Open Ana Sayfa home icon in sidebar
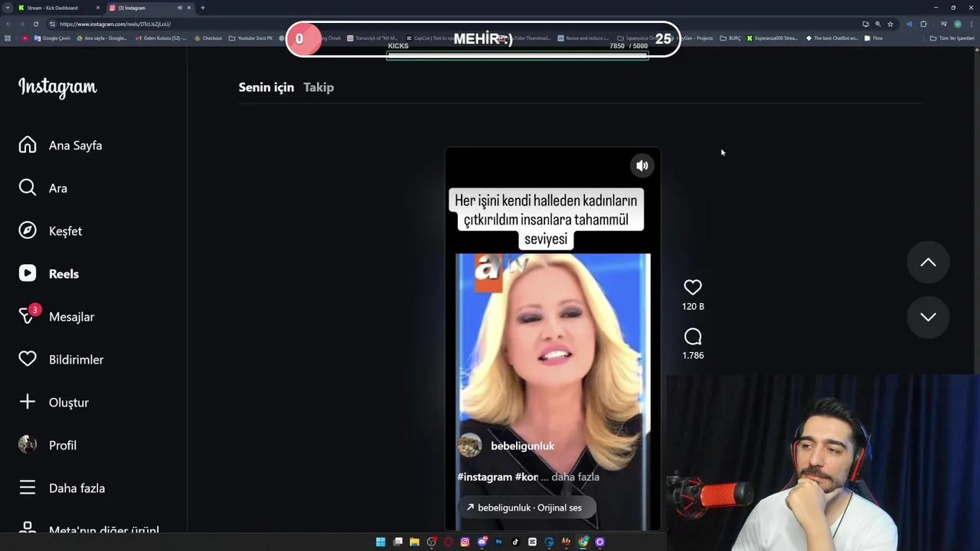This screenshot has height=551, width=980. [x=28, y=145]
